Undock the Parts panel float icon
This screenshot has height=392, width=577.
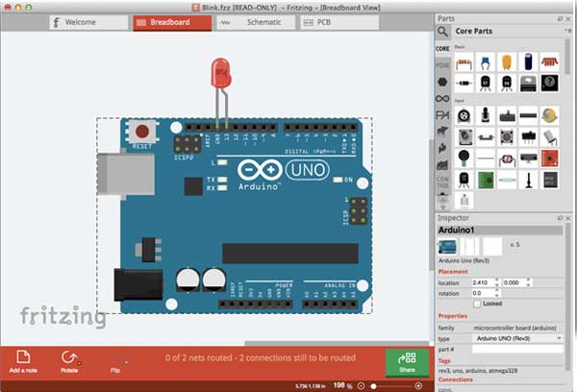coord(560,19)
